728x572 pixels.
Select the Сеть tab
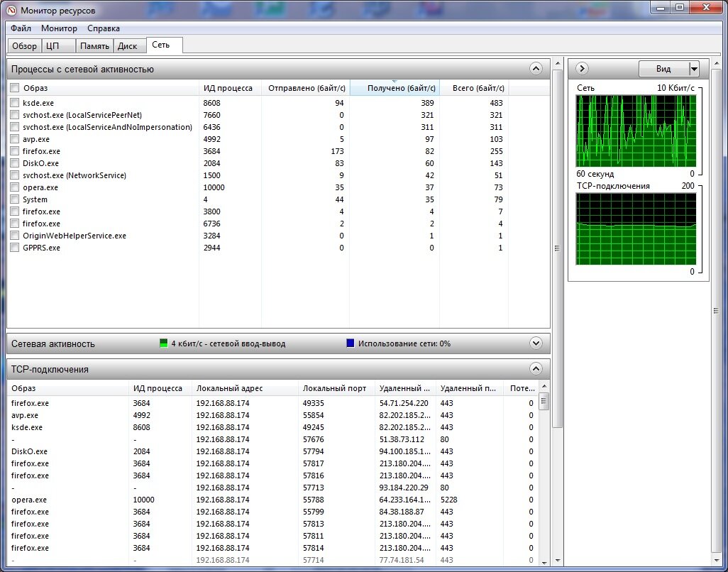[x=165, y=45]
